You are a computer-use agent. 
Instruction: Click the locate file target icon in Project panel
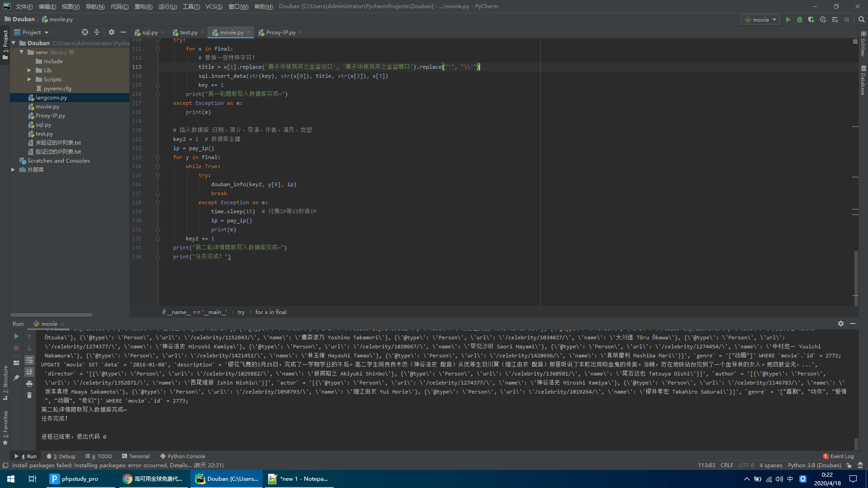[85, 32]
